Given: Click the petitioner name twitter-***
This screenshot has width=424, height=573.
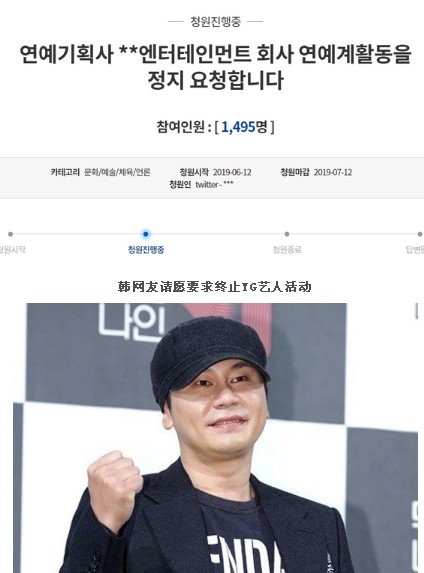Looking at the screenshot, I should [214, 185].
